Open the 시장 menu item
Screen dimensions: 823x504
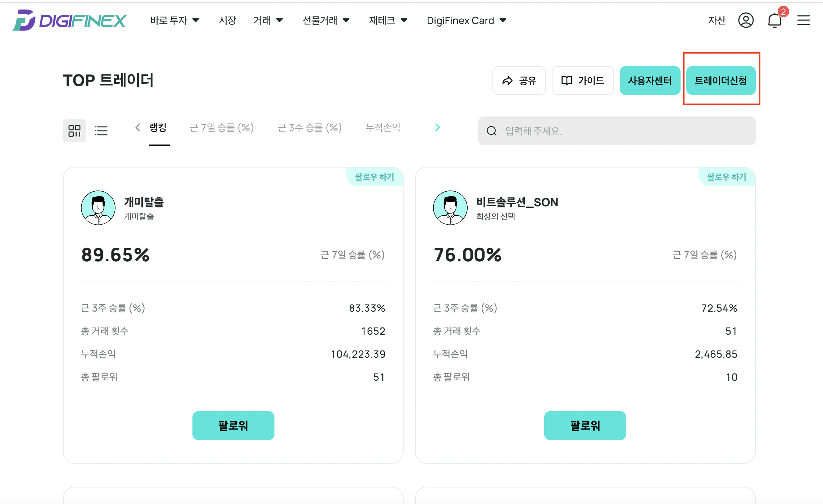227,20
